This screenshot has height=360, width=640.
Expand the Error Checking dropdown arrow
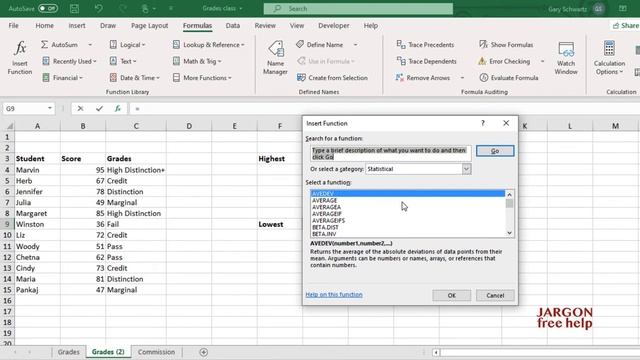(x=542, y=61)
